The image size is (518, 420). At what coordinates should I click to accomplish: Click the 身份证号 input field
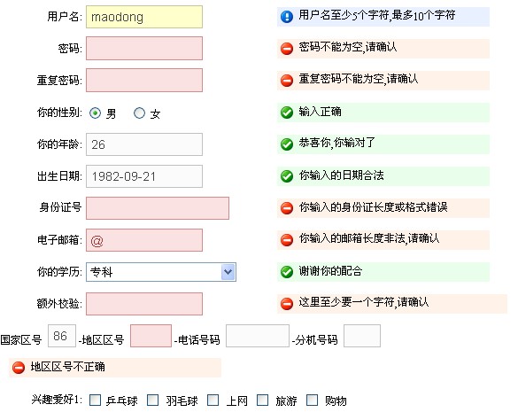coord(158,208)
